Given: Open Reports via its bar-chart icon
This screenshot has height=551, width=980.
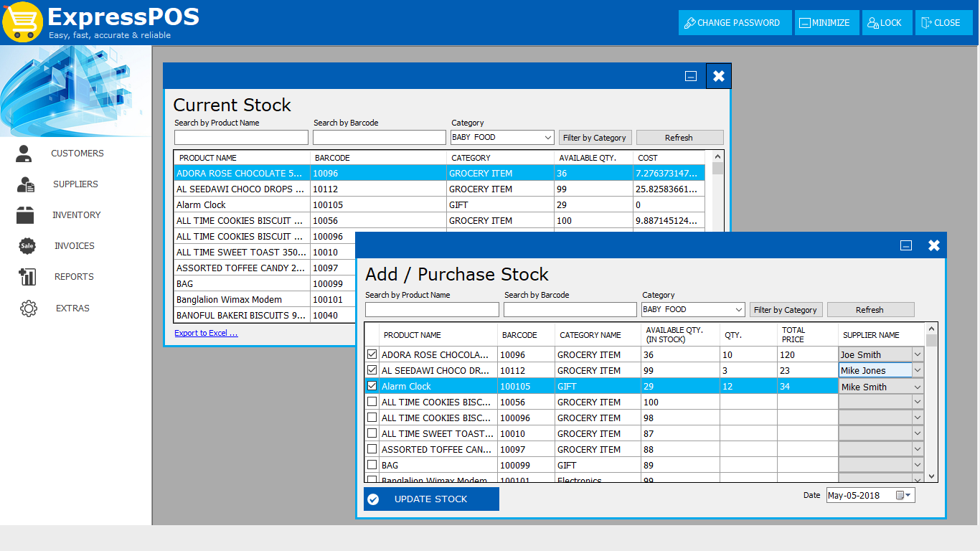Looking at the screenshot, I should pyautogui.click(x=26, y=276).
